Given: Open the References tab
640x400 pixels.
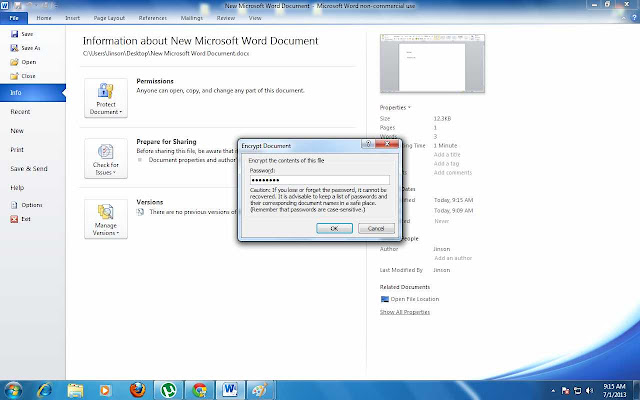Looking at the screenshot, I should pyautogui.click(x=153, y=18).
